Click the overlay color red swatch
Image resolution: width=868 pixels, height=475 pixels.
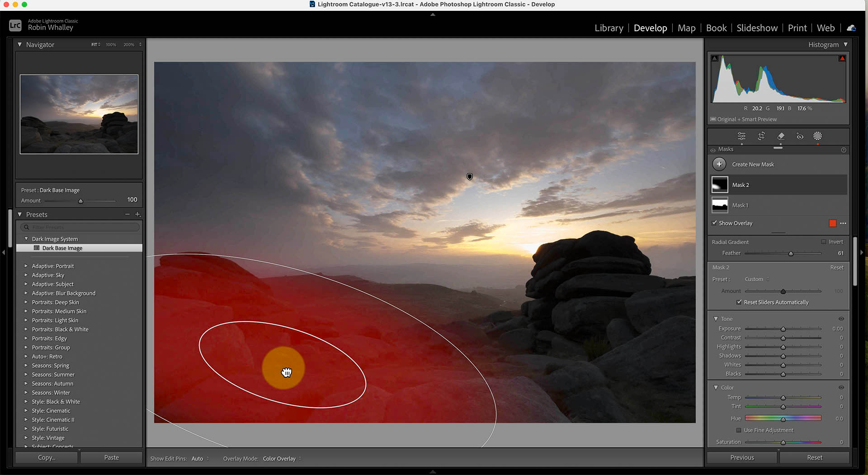tap(832, 223)
